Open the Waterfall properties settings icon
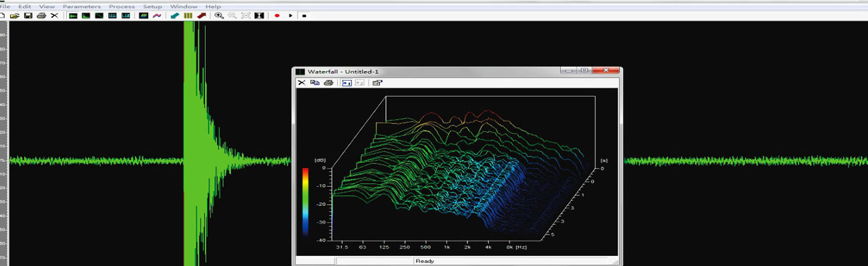The height and width of the screenshot is (266, 868). [x=377, y=83]
